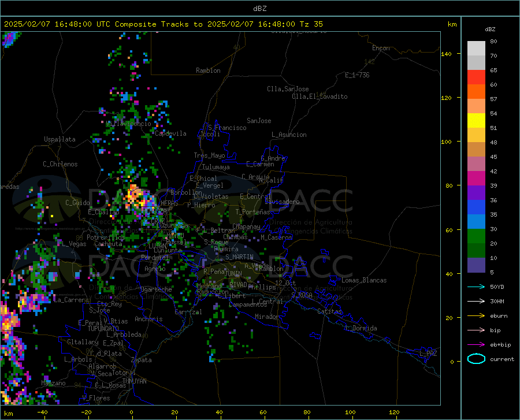Click the 'JUNIN' map label
This screenshot has height=420, width=520.
(233, 274)
